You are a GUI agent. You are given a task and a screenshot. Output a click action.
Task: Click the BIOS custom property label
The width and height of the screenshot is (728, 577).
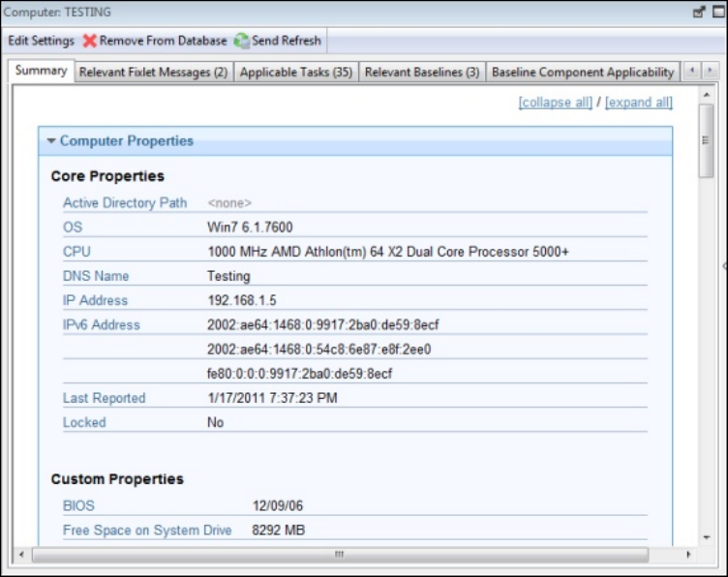tap(78, 505)
